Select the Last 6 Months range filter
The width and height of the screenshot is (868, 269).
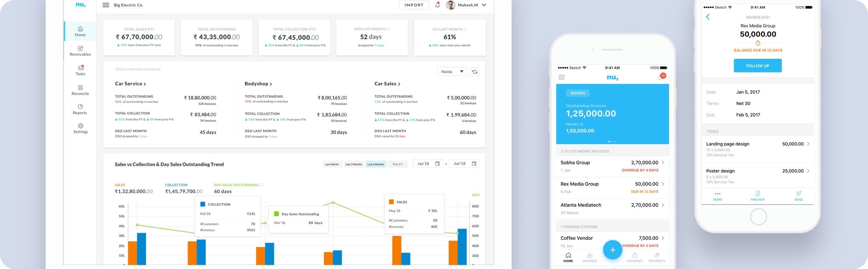[x=376, y=164]
